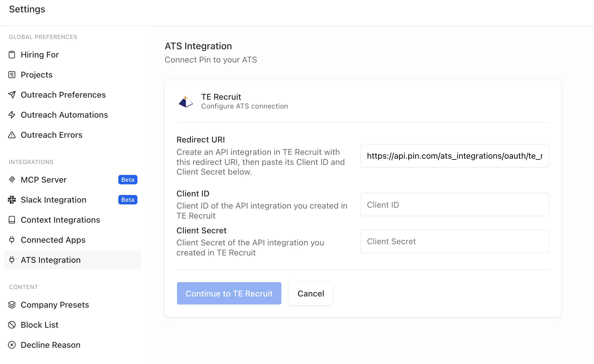Click the Decline Reason x-circle icon
594x364 pixels.
[12, 345]
